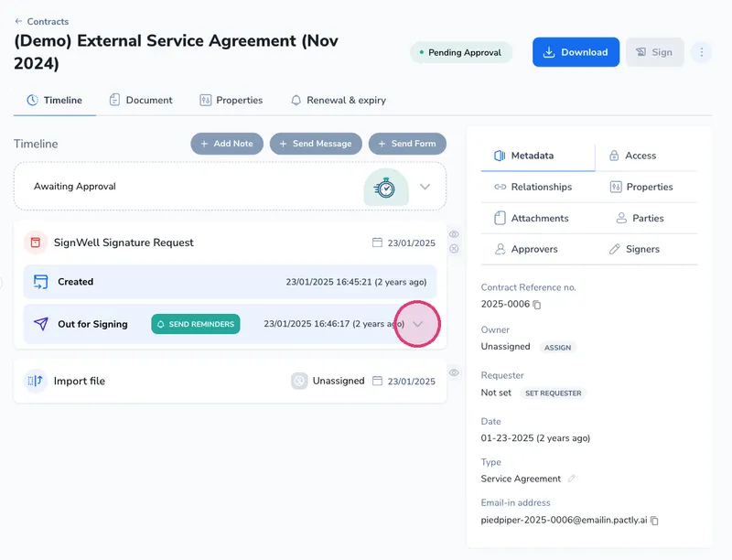Open the three-dot more options menu

[701, 52]
